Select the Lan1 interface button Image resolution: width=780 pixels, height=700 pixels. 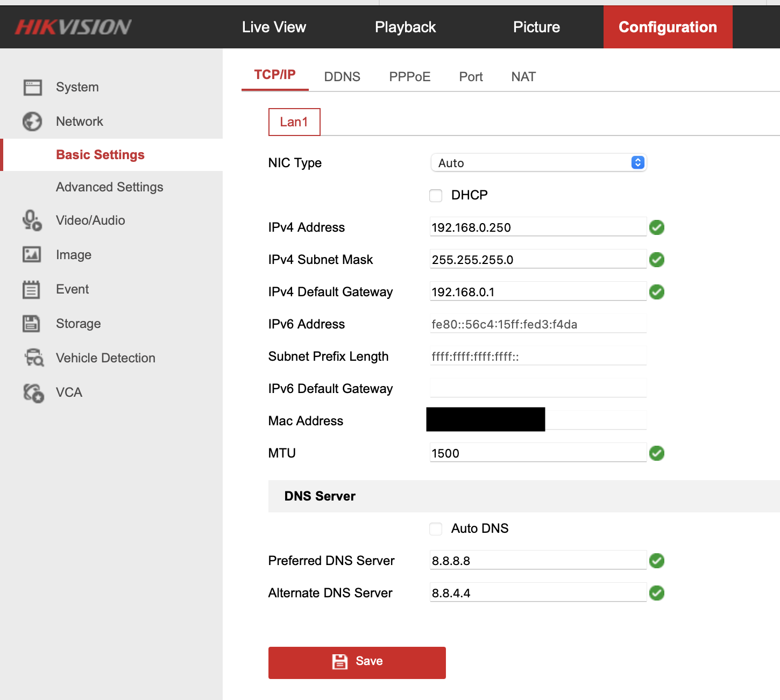(294, 122)
